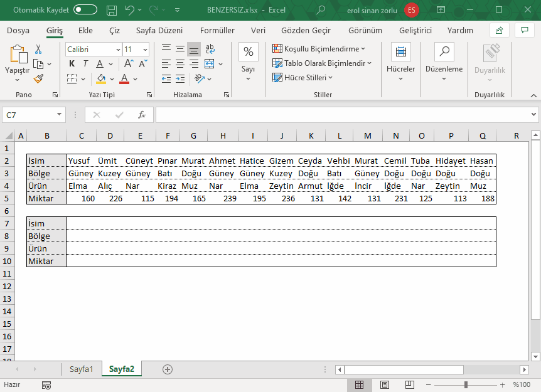Switch to the Sayfa1 sheet tab
541x392 pixels.
(82, 369)
